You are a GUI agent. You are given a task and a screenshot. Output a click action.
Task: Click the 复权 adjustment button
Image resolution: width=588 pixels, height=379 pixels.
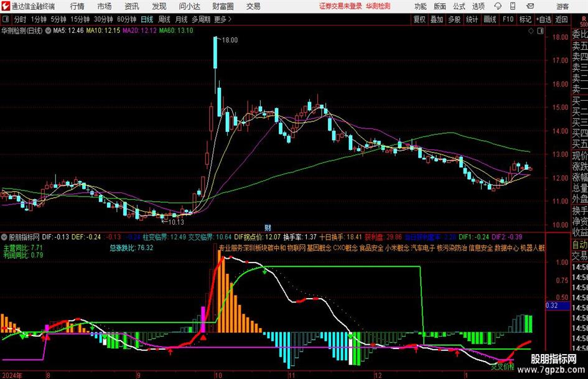(419, 19)
